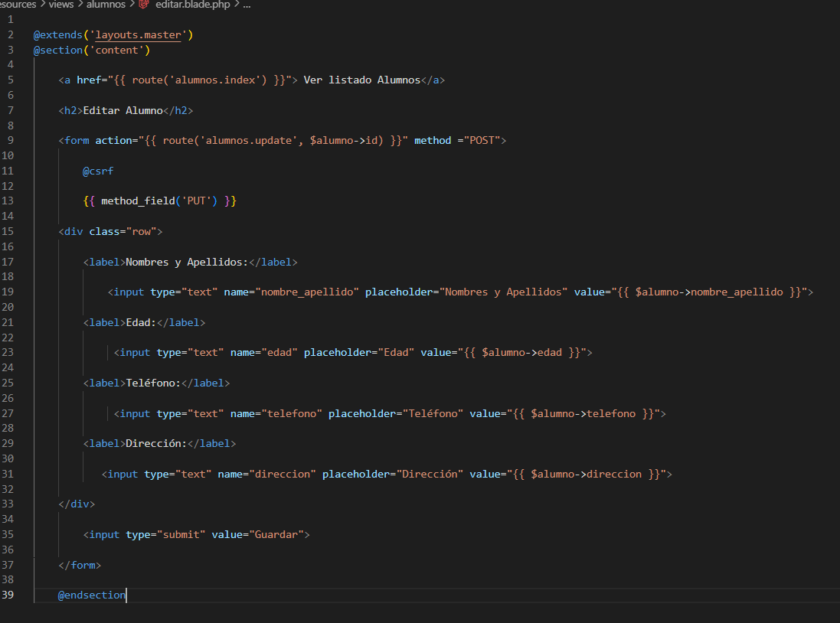Click the $alumno->direccion expression

[586, 474]
